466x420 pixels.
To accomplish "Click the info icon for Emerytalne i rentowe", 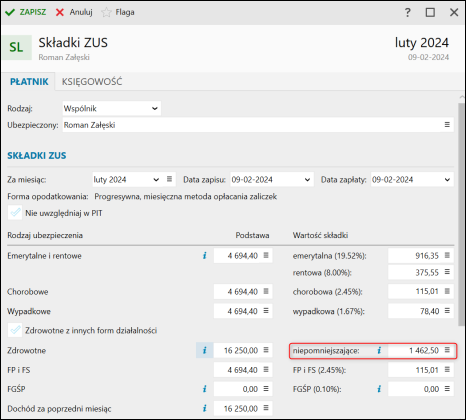I will coord(205,256).
